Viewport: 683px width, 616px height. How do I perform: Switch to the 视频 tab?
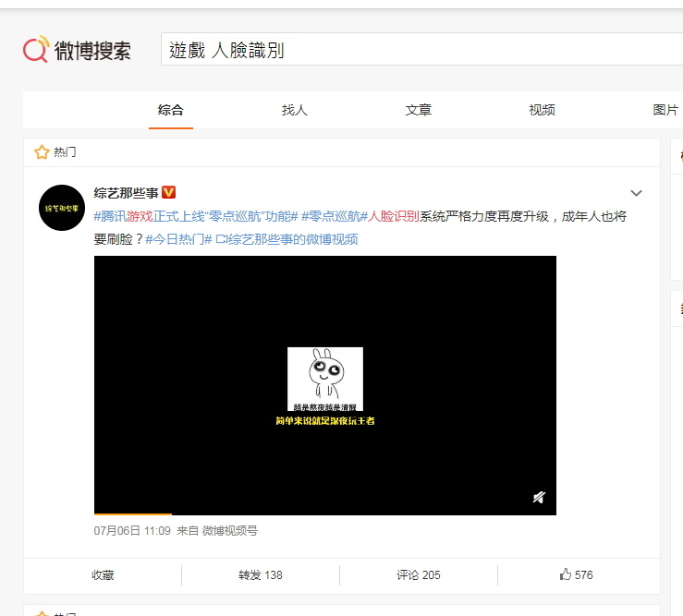[x=542, y=110]
